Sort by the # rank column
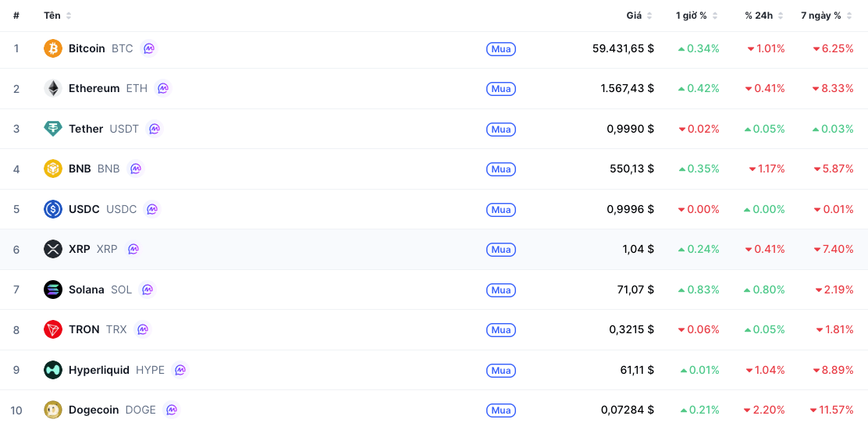 coord(16,16)
